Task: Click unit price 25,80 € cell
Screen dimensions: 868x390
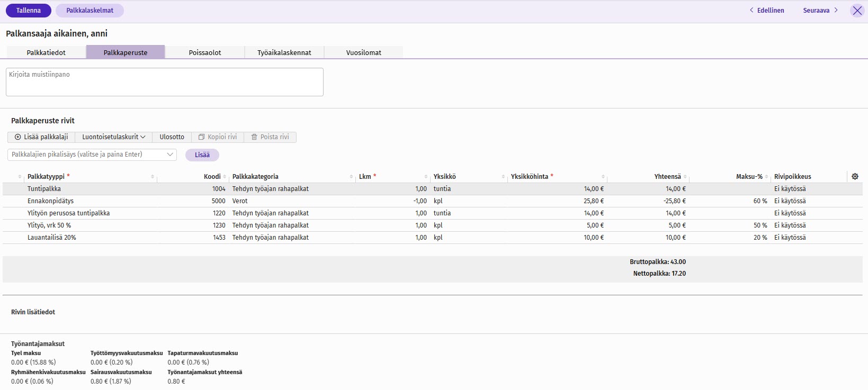Action: (x=594, y=201)
